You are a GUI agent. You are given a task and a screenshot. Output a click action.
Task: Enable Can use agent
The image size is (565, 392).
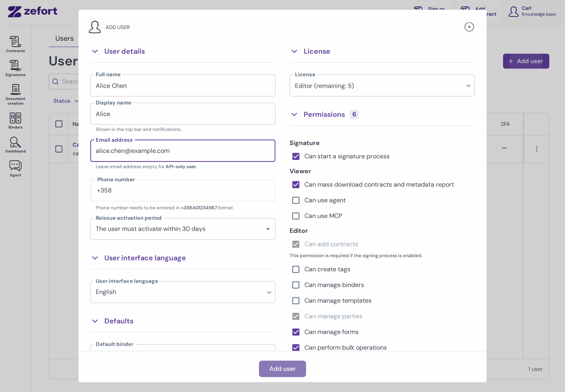coord(296,200)
